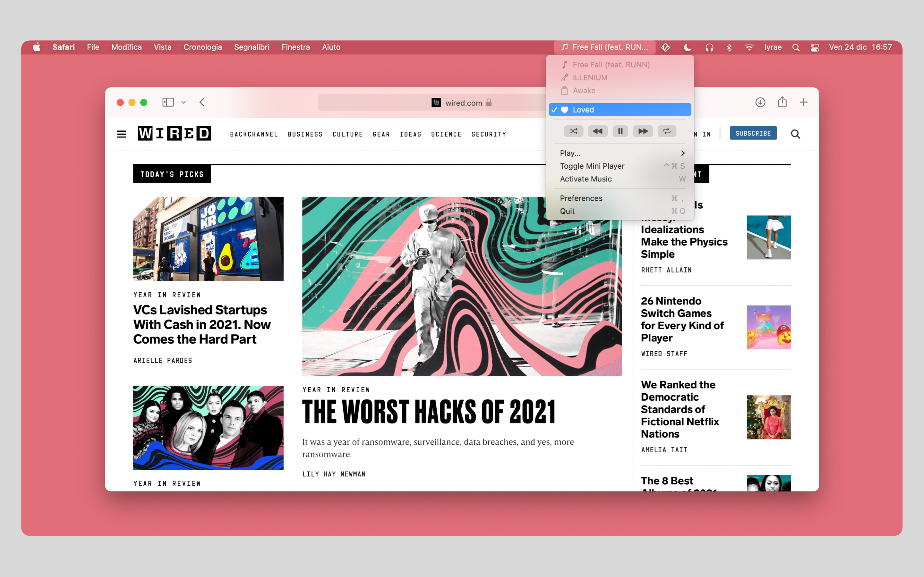924x577 pixels.
Task: Skip to the next track
Action: [643, 131]
